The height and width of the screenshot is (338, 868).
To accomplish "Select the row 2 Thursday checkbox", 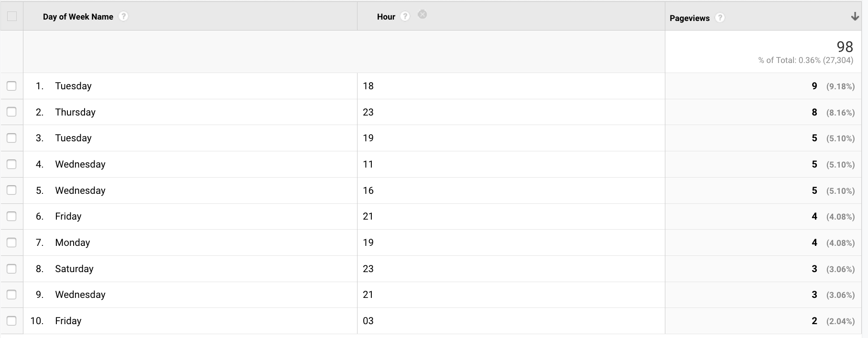I will (11, 112).
